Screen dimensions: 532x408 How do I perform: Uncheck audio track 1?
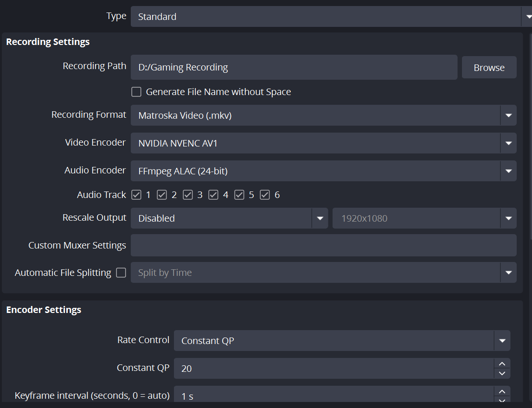tap(136, 195)
